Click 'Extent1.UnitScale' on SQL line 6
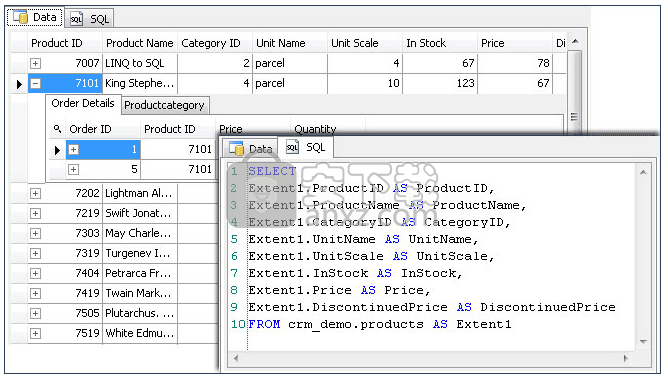 click(316, 256)
